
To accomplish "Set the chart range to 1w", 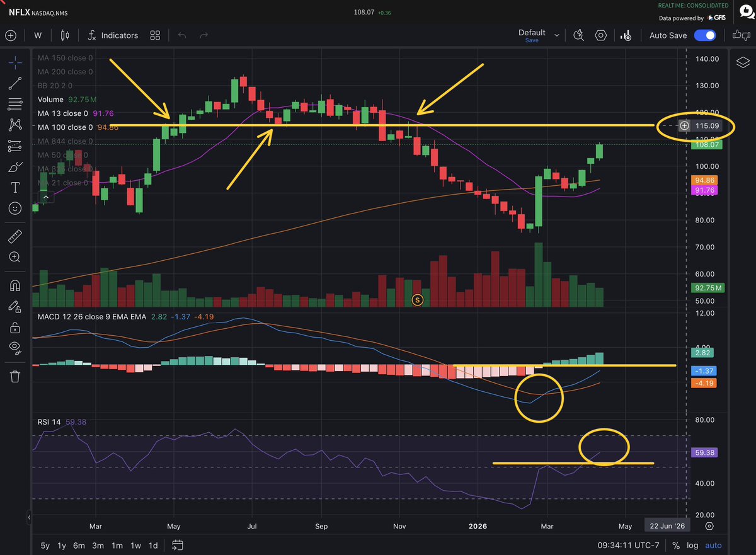I will point(135,545).
